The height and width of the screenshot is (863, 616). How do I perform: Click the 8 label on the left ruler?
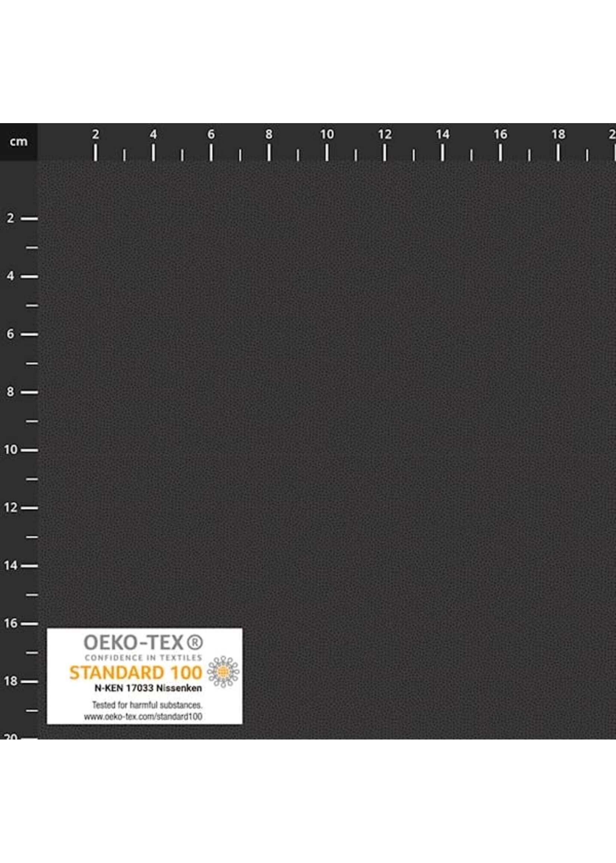coord(10,391)
